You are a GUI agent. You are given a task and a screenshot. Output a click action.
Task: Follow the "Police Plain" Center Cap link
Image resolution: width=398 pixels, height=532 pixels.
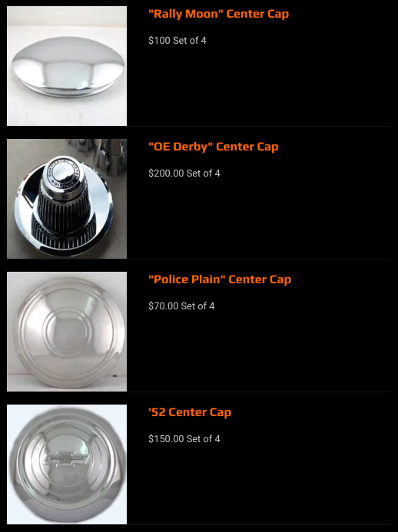click(x=220, y=279)
